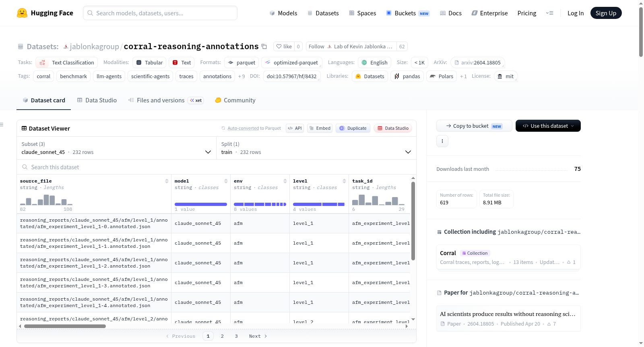Image resolution: width=644 pixels, height=347 pixels.
Task: Click the like heart button
Action: [x=284, y=46]
